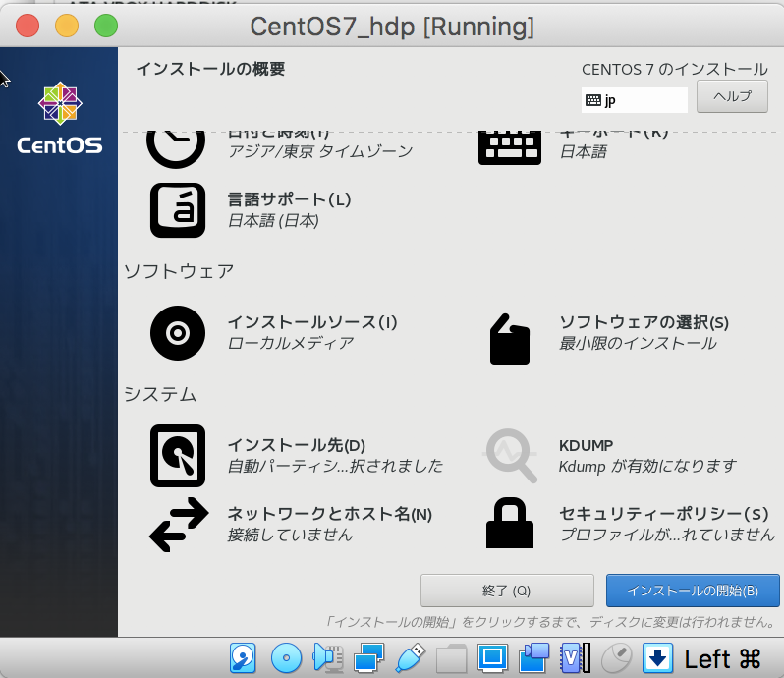Open the installation source disc icon
Viewport: 784px width, 678px height.
(178, 333)
